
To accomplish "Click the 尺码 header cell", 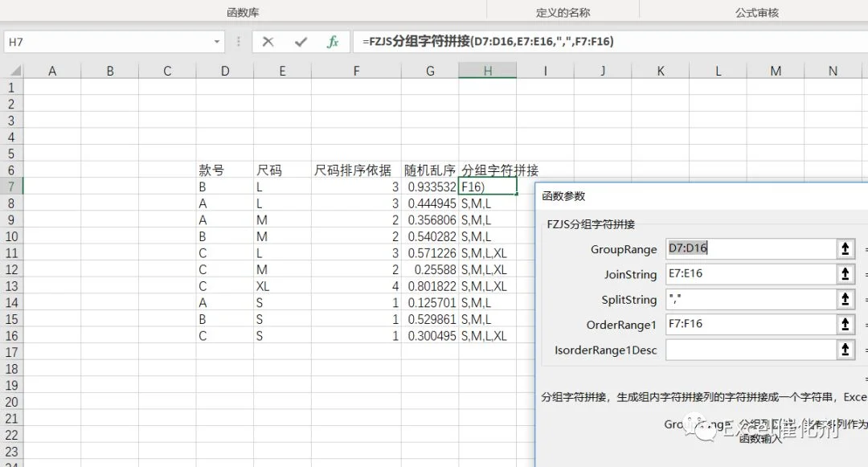I will 282,170.
